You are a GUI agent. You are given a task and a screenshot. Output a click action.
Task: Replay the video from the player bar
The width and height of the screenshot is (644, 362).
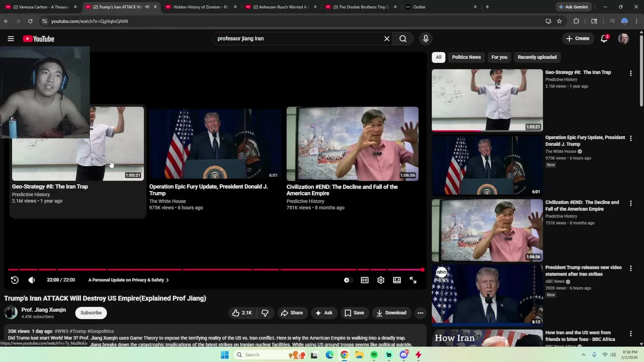(x=15, y=280)
